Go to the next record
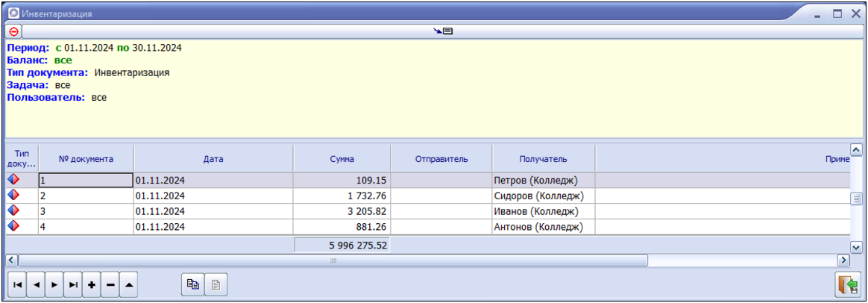This screenshot has height=303, width=868. pyautogui.click(x=54, y=285)
